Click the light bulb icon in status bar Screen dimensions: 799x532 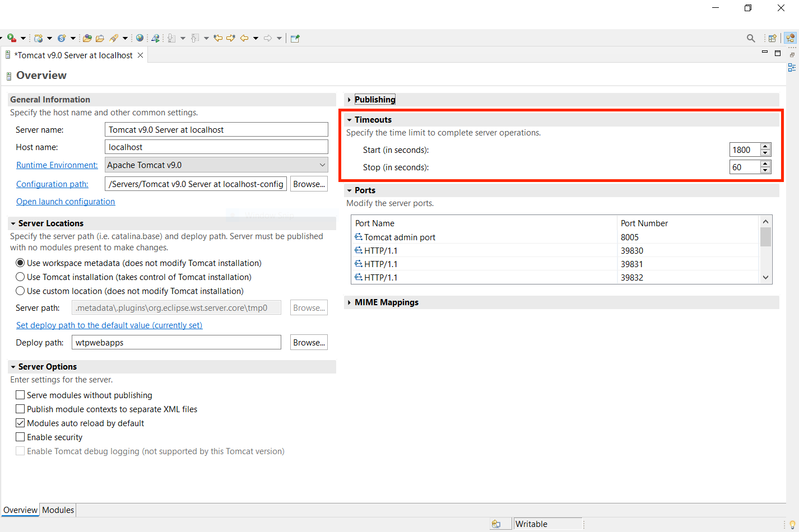click(x=792, y=524)
